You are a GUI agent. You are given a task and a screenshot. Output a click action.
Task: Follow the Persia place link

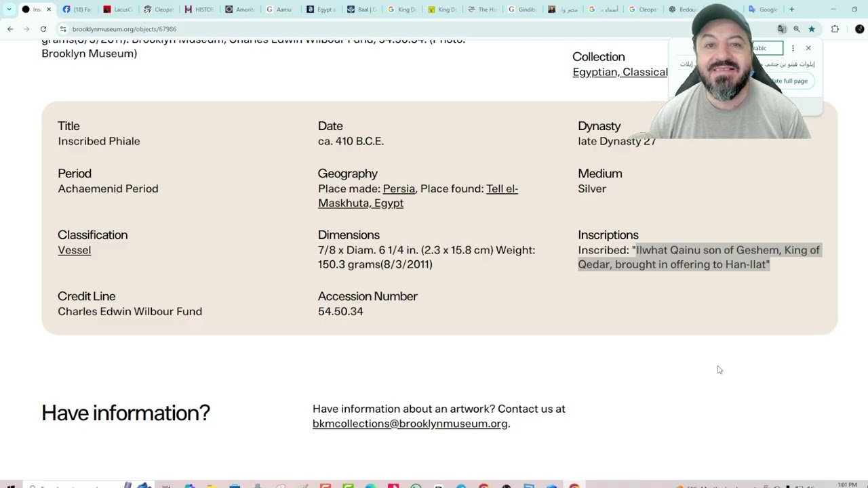[399, 188]
